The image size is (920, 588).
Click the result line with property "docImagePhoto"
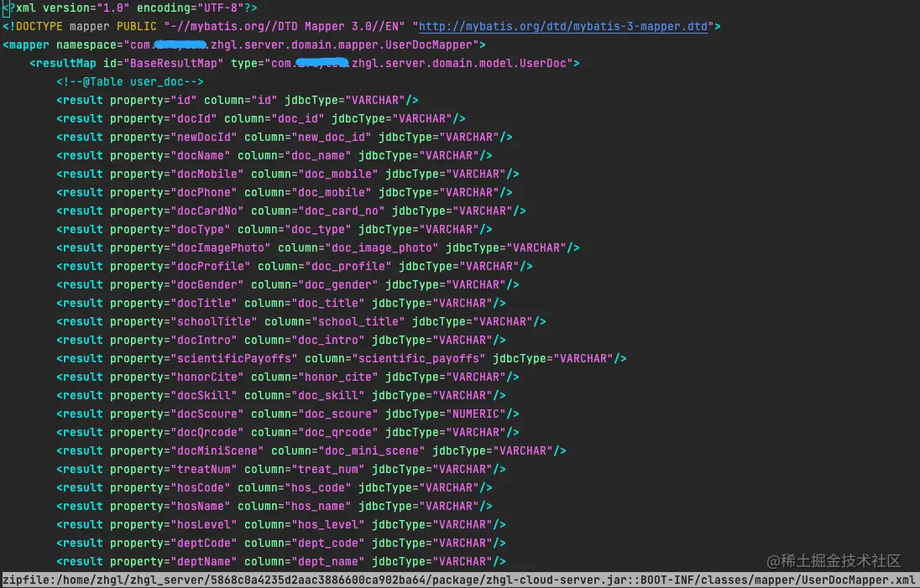click(318, 248)
